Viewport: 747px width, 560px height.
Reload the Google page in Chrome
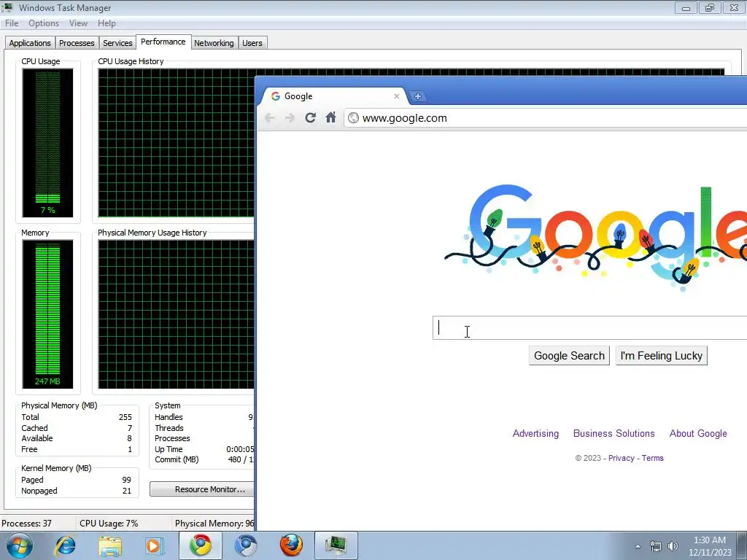310,117
